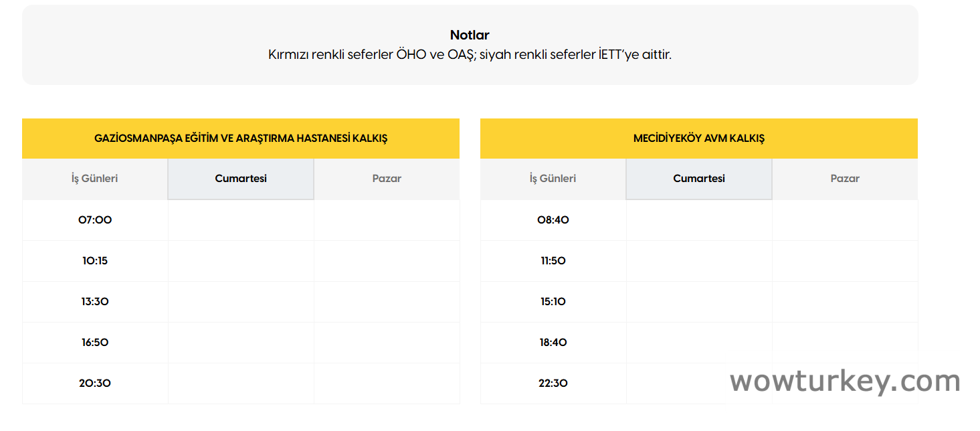
Task: Choose the 16:50 Gaziosmanpaşa departure
Action: pyautogui.click(x=95, y=343)
